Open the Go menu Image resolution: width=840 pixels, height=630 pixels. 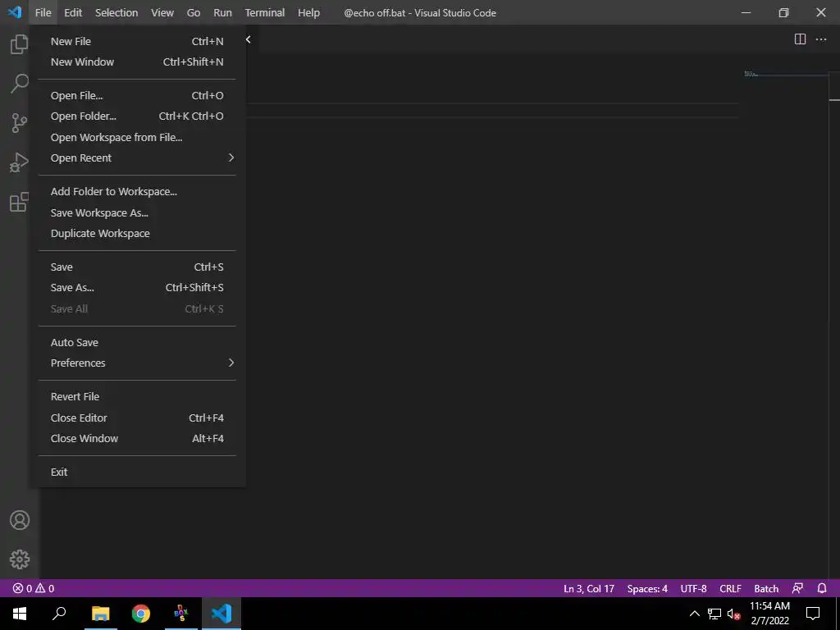(x=194, y=12)
